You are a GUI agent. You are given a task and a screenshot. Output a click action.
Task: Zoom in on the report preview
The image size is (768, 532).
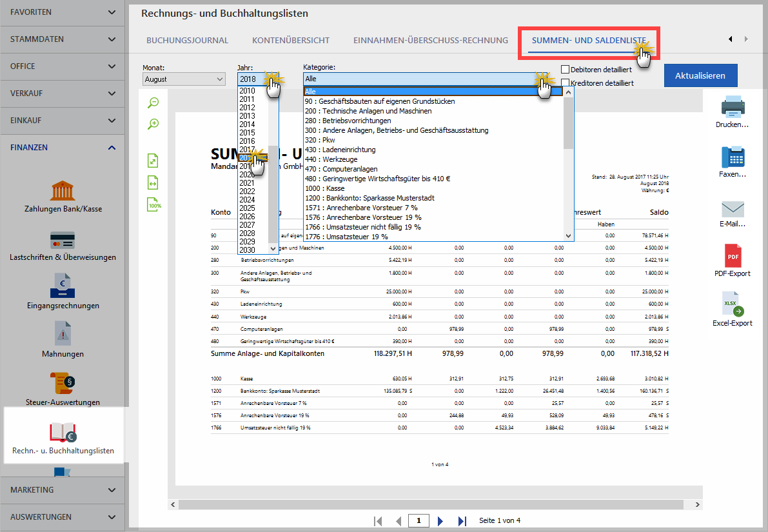(x=153, y=124)
